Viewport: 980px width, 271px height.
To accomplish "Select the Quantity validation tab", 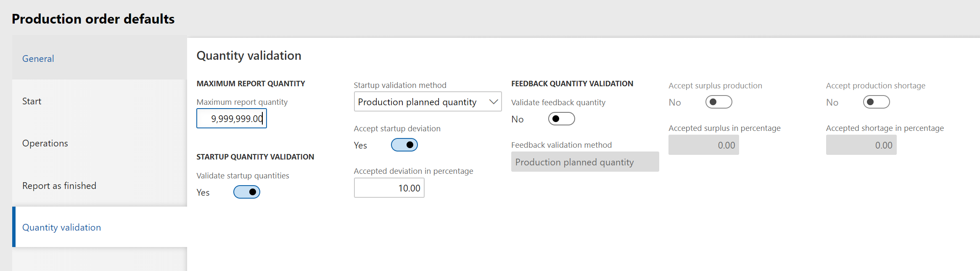I will pos(61,228).
